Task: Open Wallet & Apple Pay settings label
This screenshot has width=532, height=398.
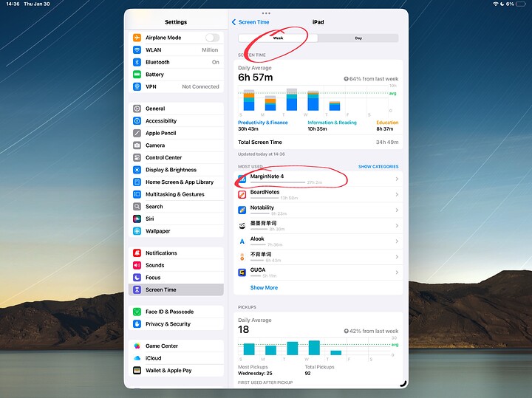Action: [168, 370]
